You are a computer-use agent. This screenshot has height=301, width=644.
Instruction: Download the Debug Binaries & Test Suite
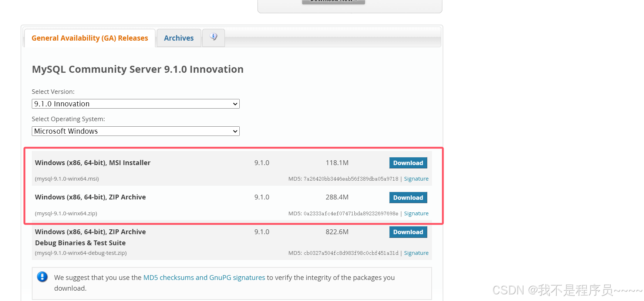coord(408,232)
